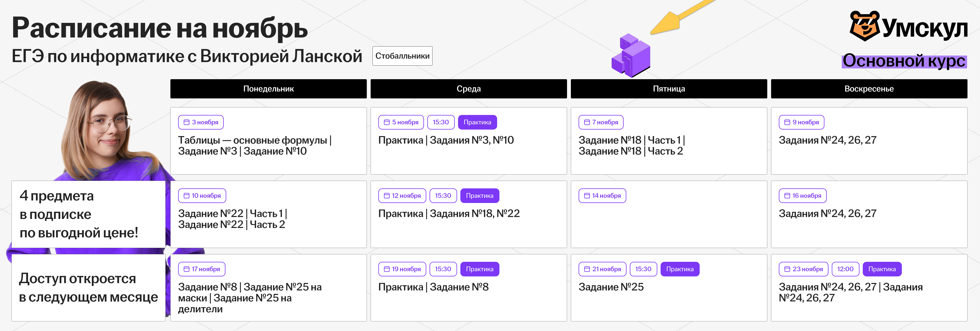
Task: Click Практика badge on 5 ноября card
Action: point(477,122)
